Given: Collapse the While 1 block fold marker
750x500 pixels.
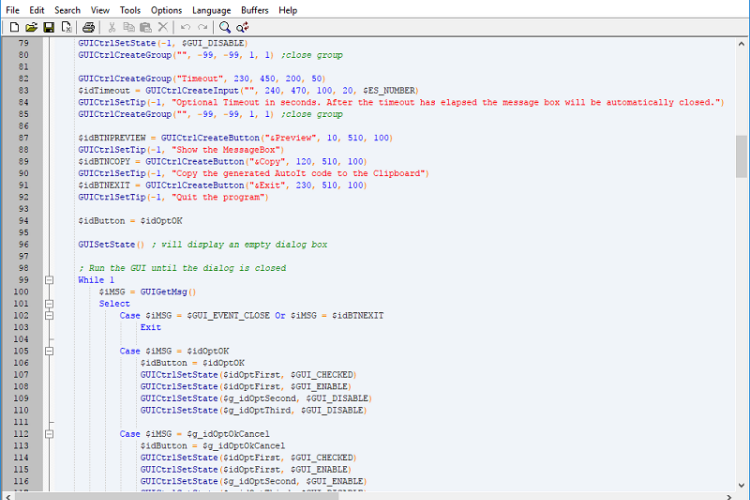Looking at the screenshot, I should click(49, 280).
